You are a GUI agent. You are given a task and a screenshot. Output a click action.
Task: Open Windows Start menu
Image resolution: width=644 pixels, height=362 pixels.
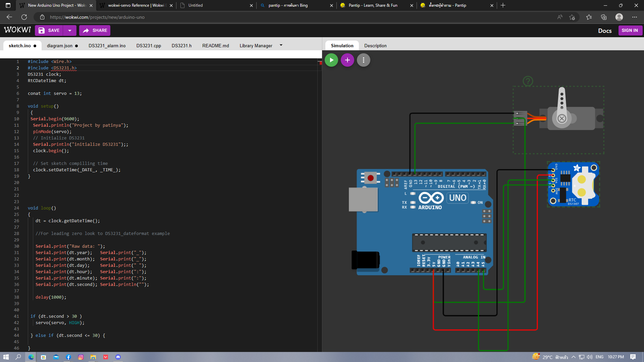tap(6, 357)
